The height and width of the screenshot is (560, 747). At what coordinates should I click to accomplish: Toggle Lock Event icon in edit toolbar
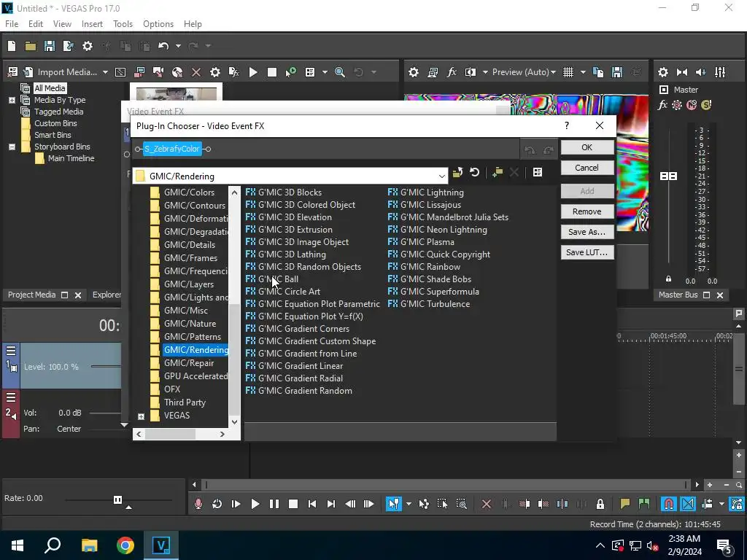click(x=600, y=504)
